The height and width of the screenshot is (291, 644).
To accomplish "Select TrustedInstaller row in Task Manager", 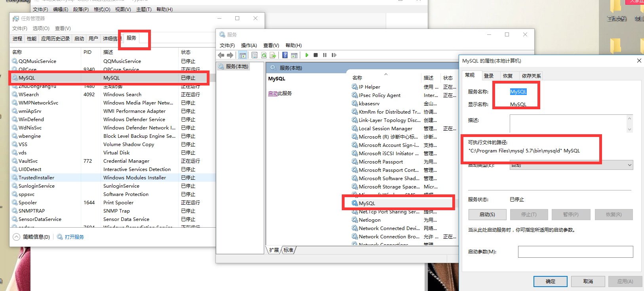I will 112,177.
